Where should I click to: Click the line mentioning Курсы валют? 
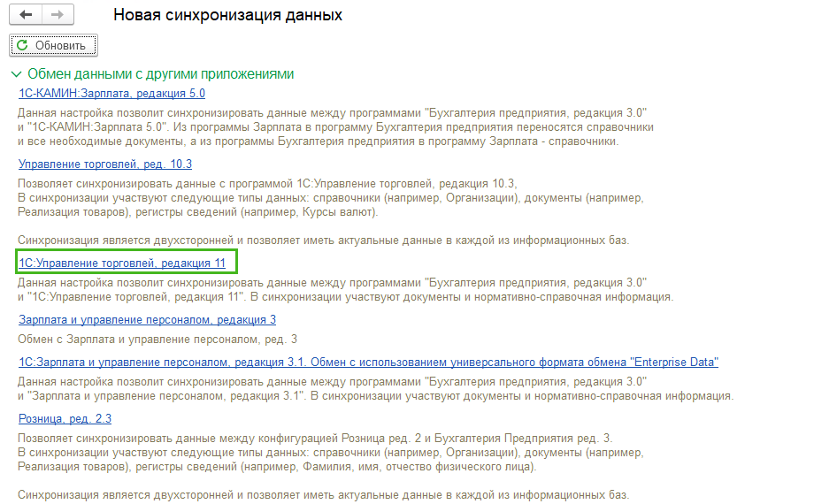198,212
